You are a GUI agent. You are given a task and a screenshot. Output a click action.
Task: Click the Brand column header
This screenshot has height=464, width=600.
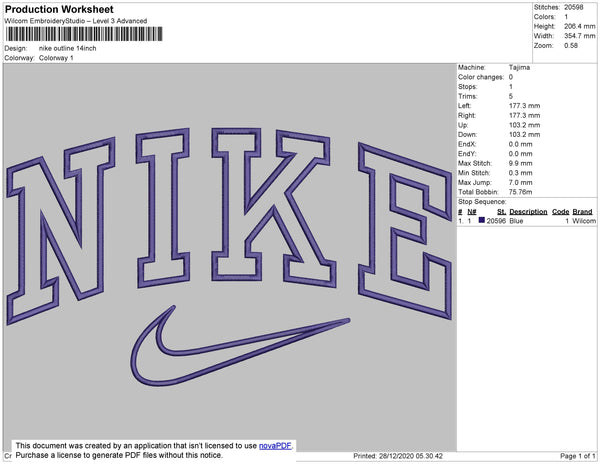coord(582,212)
